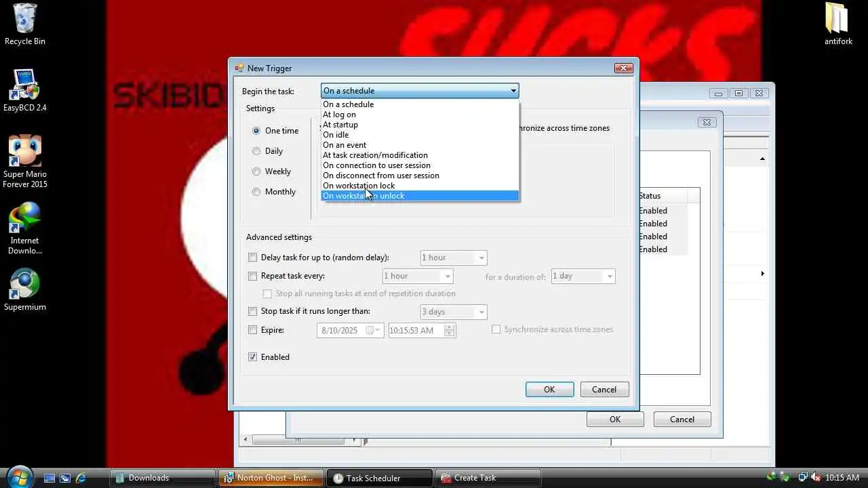868x488 pixels.
Task: Open Internet Explorer from quick launch
Action: (81, 478)
